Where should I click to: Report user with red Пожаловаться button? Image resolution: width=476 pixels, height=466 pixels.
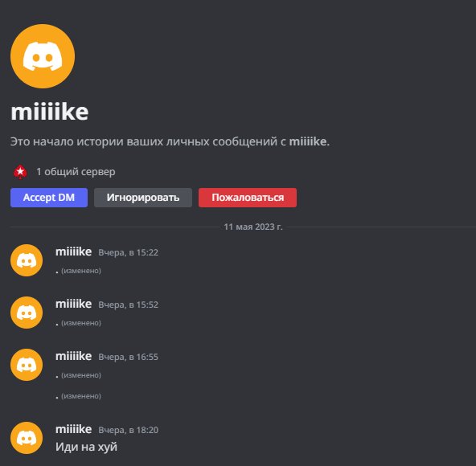[x=248, y=198]
